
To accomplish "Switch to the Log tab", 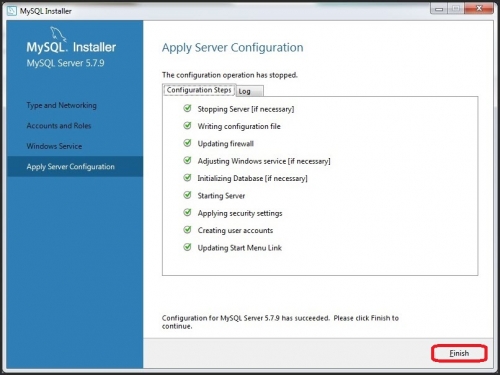I will click(249, 91).
